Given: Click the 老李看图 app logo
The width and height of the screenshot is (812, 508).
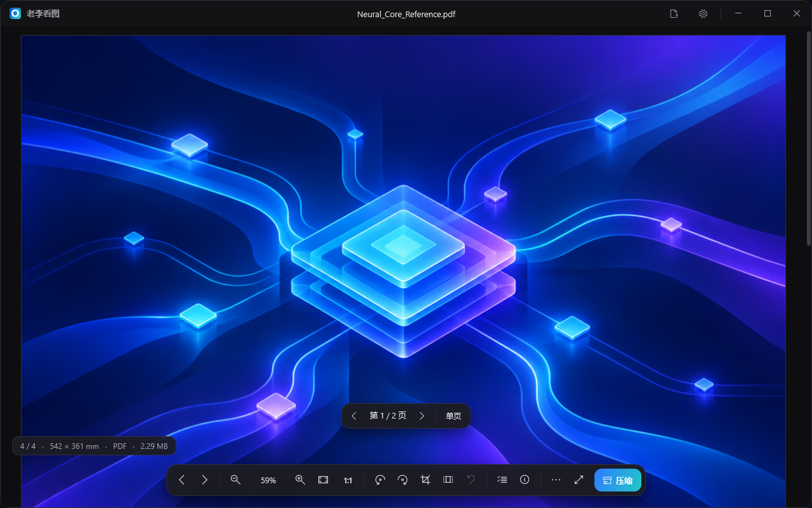Looking at the screenshot, I should (15, 13).
